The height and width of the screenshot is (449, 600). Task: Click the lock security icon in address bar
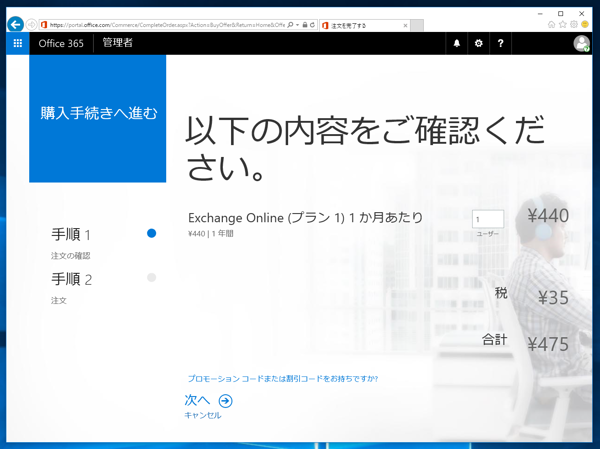pyautogui.click(x=305, y=25)
